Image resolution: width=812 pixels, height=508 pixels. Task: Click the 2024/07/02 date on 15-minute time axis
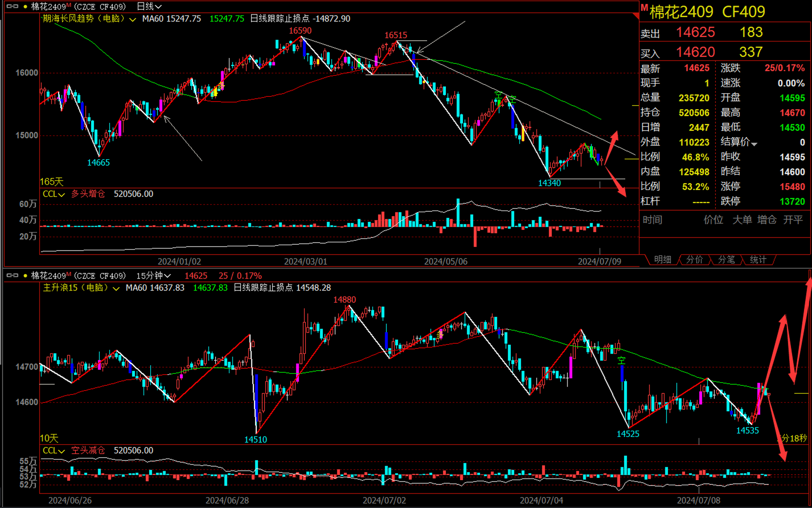(384, 500)
